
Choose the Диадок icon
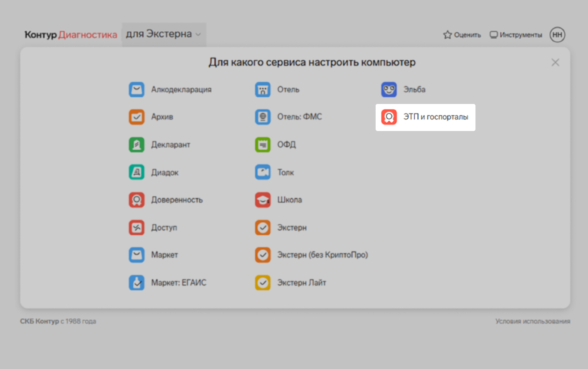[137, 172]
